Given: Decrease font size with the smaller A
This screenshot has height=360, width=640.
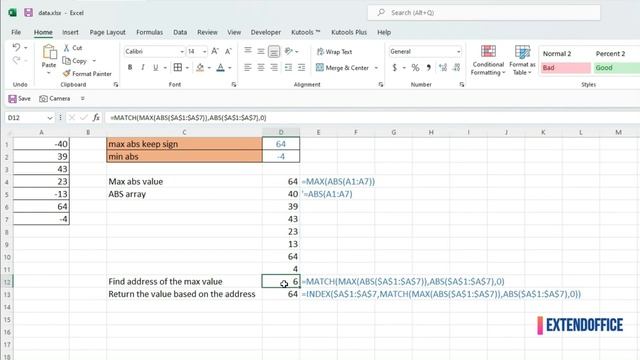Looking at the screenshot, I should point(228,51).
